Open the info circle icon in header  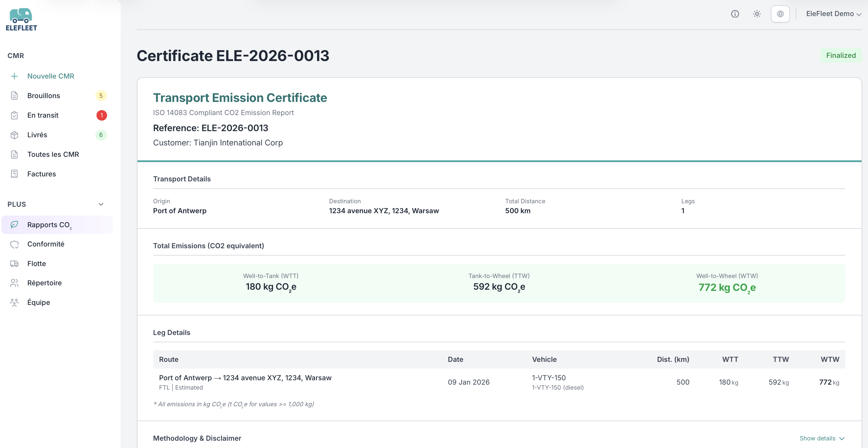735,14
